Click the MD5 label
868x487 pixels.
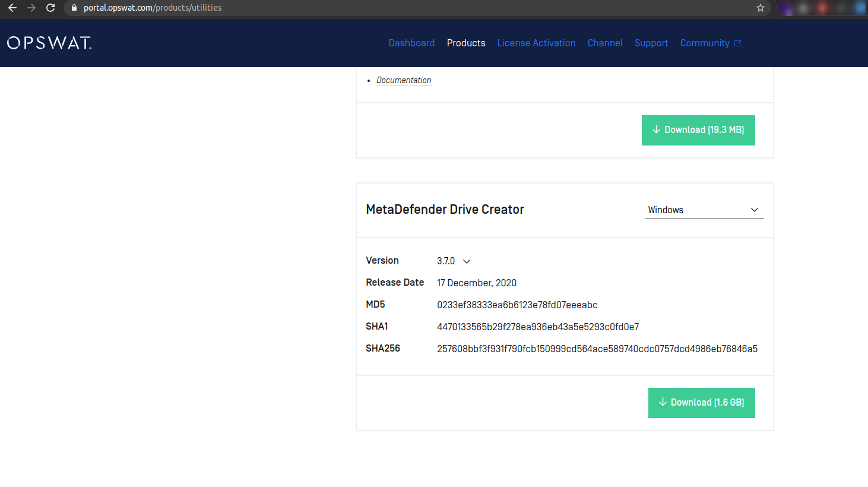[375, 305]
